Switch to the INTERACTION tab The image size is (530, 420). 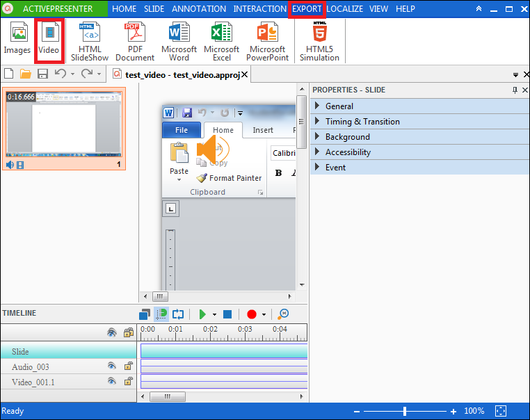260,9
